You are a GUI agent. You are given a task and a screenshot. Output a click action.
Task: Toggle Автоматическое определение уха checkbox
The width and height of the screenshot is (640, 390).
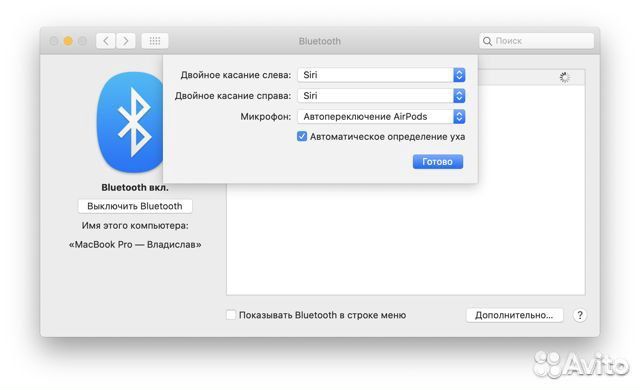[x=302, y=136]
